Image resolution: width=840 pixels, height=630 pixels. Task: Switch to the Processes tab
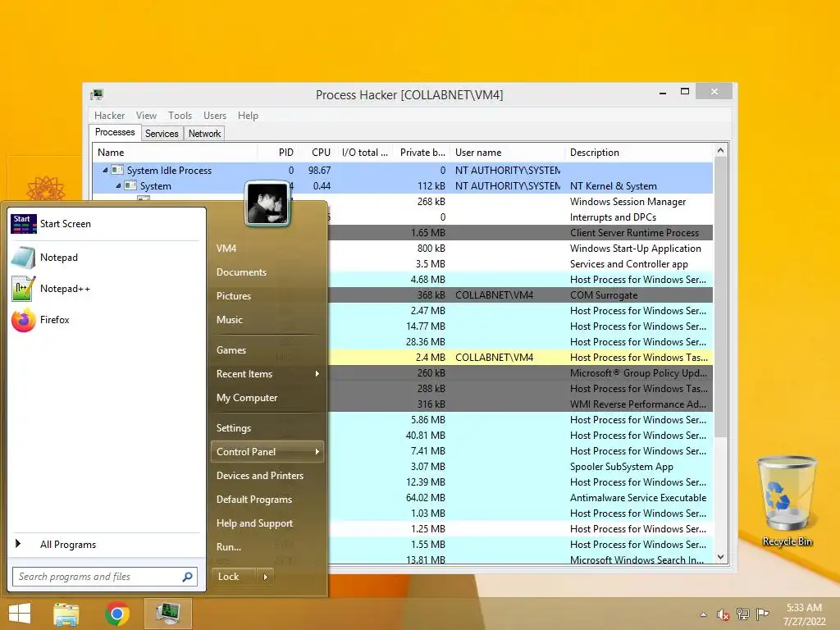[115, 132]
